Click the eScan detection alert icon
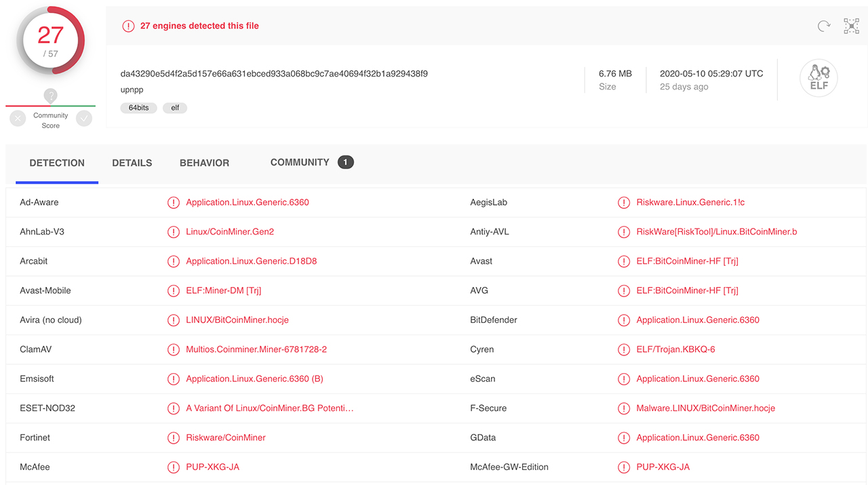868x485 pixels. (x=624, y=379)
